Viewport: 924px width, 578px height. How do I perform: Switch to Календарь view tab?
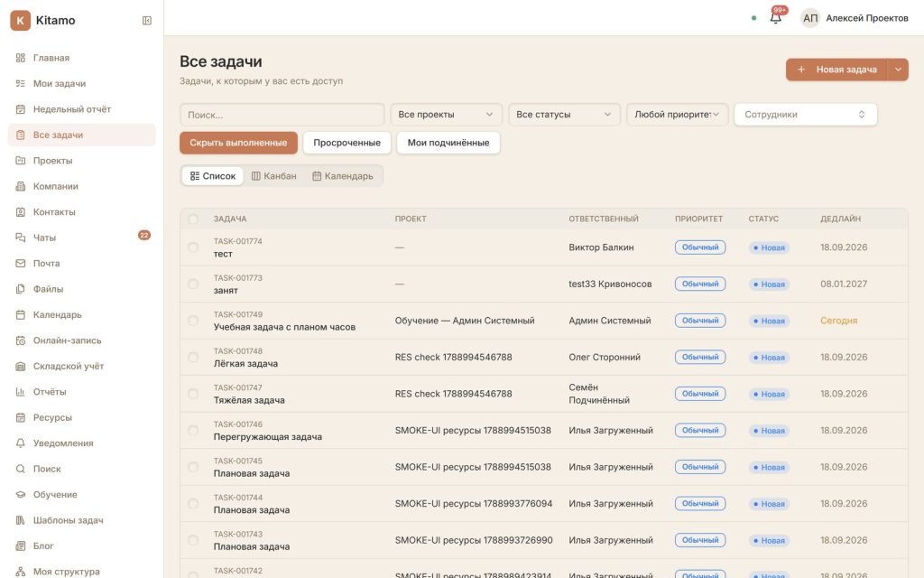coord(343,176)
